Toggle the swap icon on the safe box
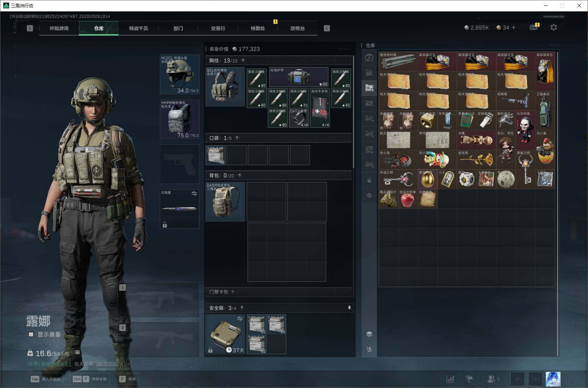 click(240, 319)
